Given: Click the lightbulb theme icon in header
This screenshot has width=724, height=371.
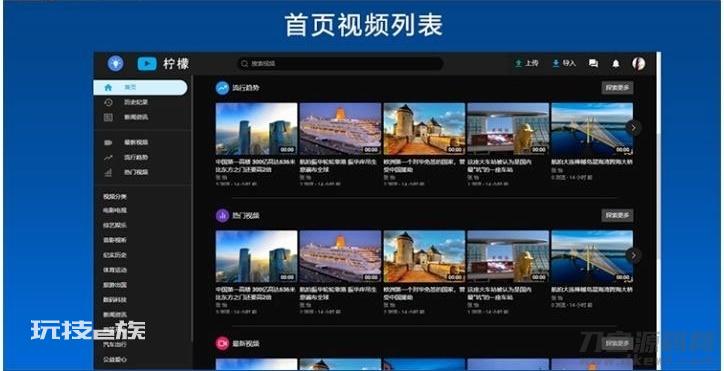Looking at the screenshot, I should coord(115,63).
